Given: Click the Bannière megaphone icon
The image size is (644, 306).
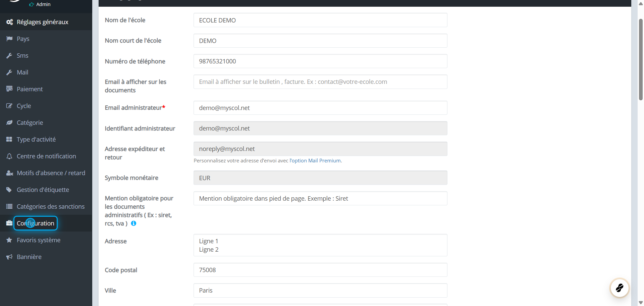Looking at the screenshot, I should 9,257.
